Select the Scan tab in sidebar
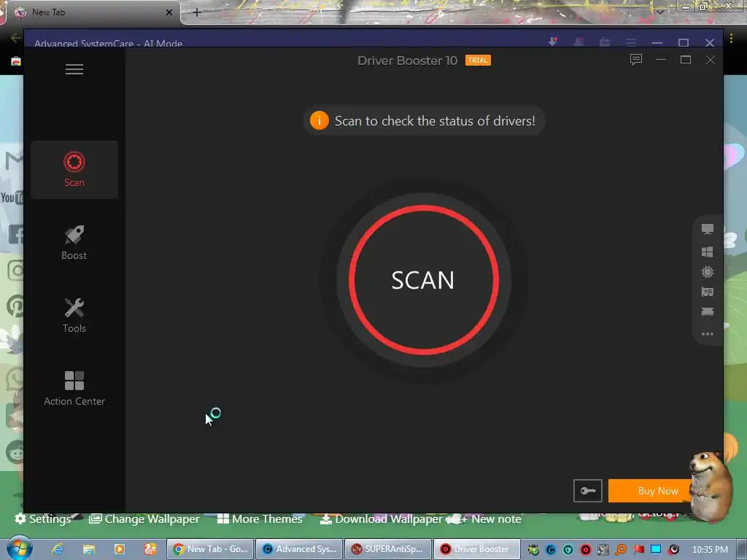This screenshot has height=560, width=747. [x=74, y=169]
